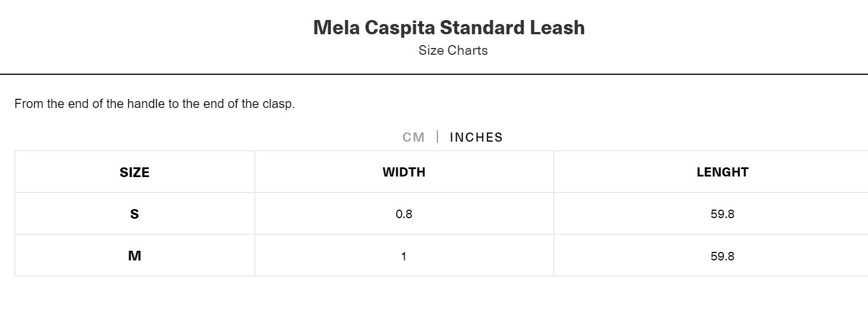Click the LENGHT column header
The image size is (868, 309).
(722, 172)
